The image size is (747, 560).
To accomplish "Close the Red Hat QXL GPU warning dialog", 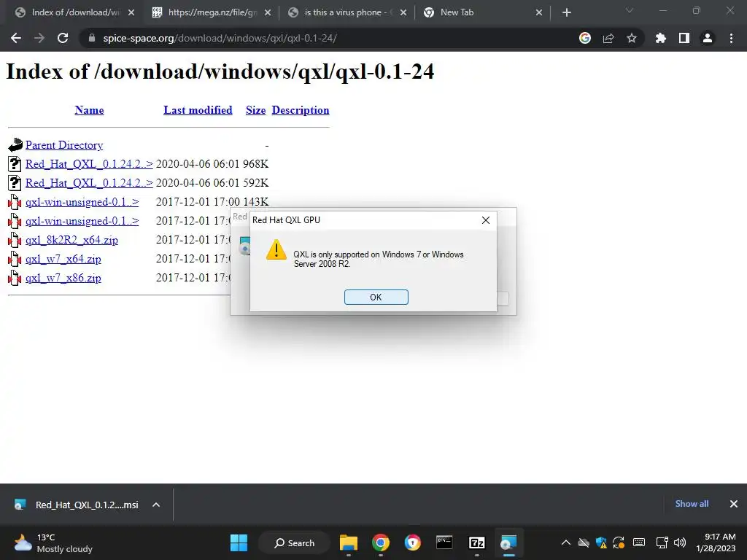I will pyautogui.click(x=485, y=220).
